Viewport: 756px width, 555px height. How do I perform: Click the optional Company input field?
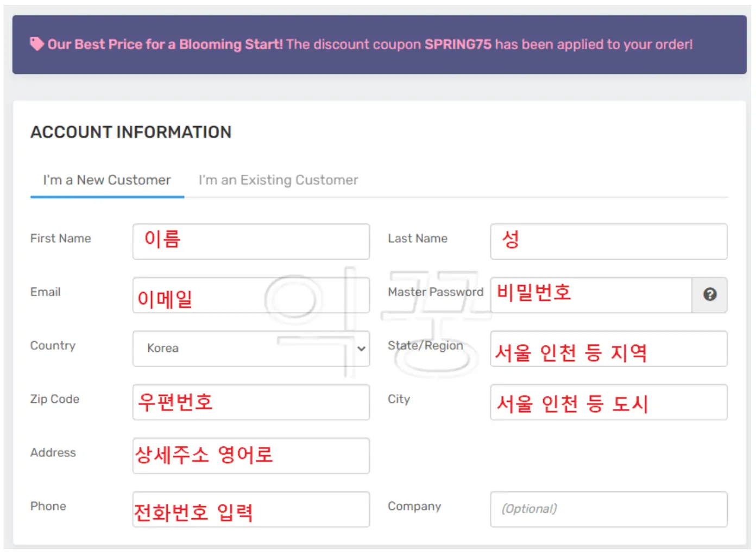pos(609,509)
